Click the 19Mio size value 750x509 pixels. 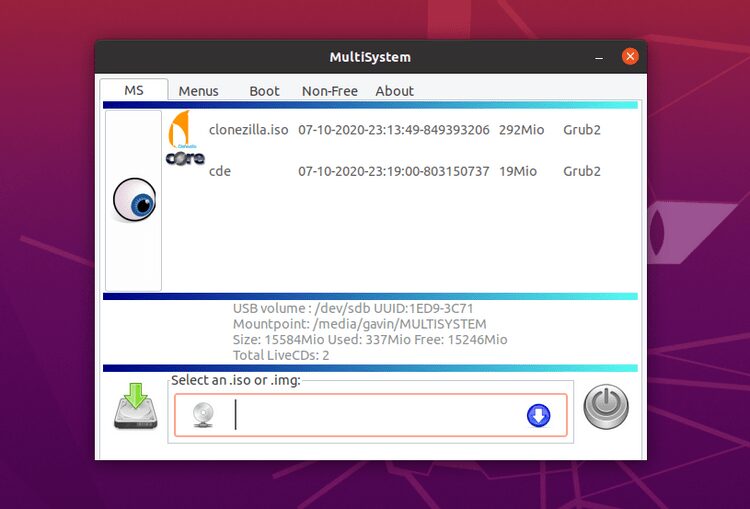pyautogui.click(x=518, y=171)
